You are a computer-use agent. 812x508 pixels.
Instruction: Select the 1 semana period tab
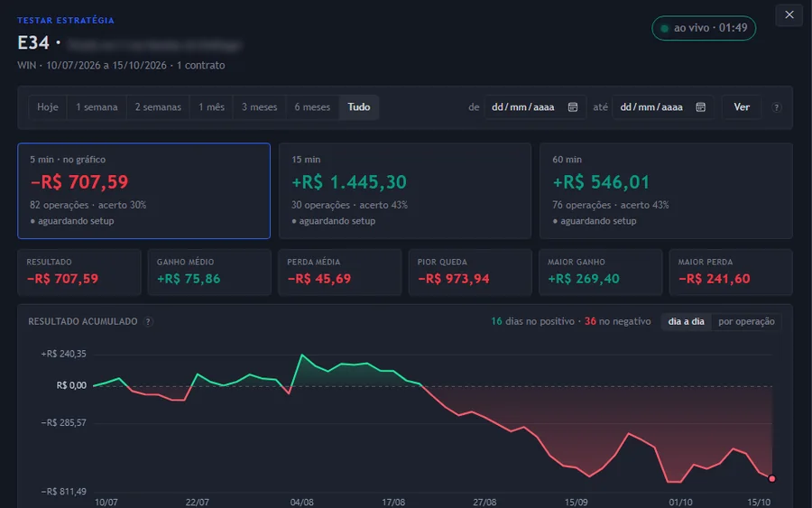[97, 107]
